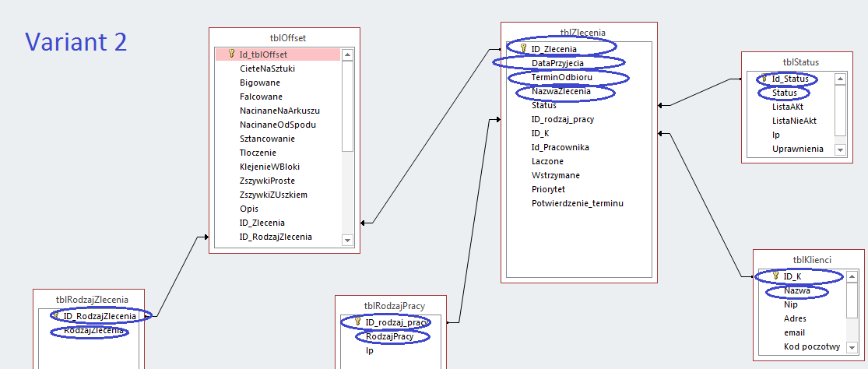This screenshot has height=369, width=868.
Task: Select the NacinaneNaArkuszu field
Action: tap(279, 111)
